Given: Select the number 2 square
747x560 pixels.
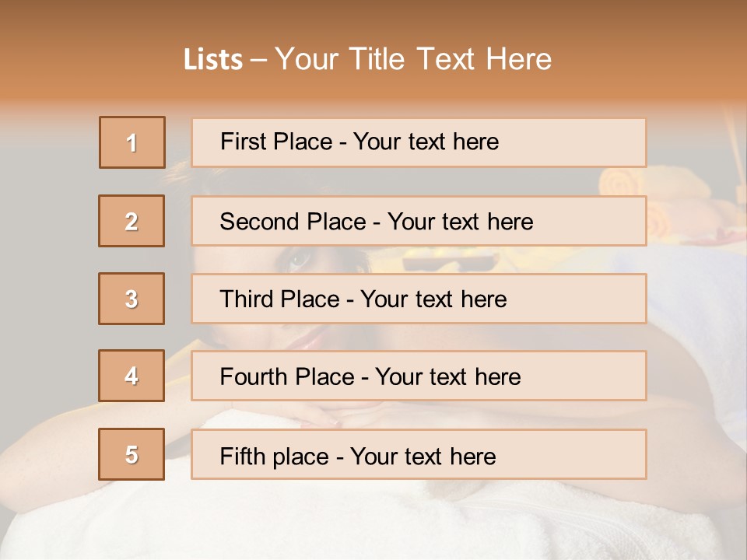Looking at the screenshot, I should click(x=132, y=221).
